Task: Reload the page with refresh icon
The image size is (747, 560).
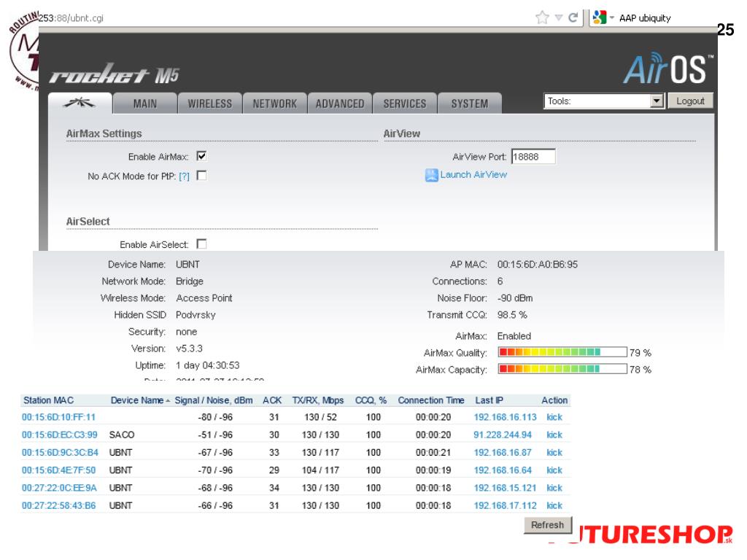Action: (x=573, y=18)
